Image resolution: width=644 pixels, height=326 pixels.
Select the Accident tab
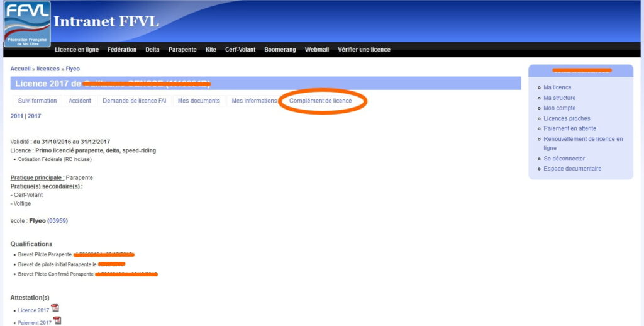80,101
